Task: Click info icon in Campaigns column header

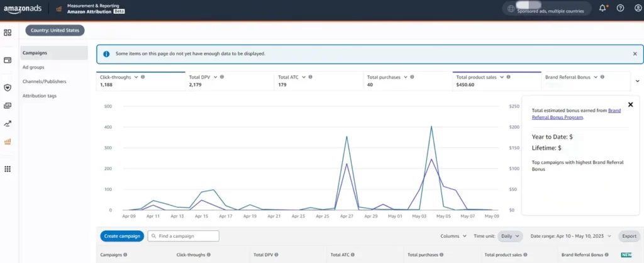Action: (x=125, y=255)
